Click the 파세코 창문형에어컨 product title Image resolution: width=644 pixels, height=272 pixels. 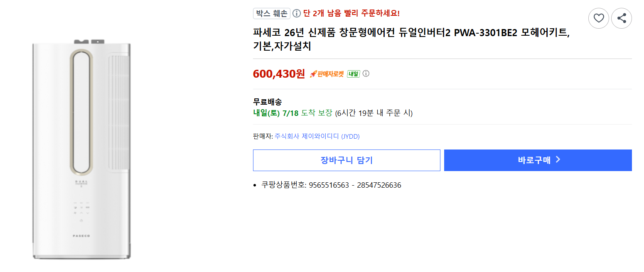coord(411,39)
